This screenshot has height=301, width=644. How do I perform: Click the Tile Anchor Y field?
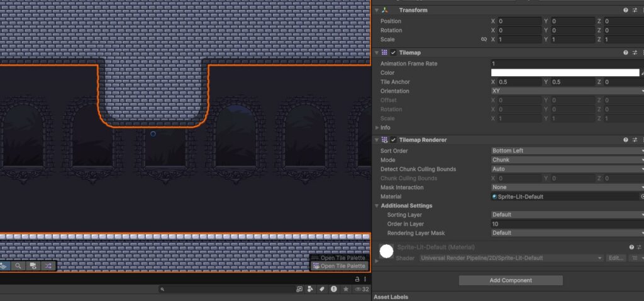pyautogui.click(x=573, y=82)
